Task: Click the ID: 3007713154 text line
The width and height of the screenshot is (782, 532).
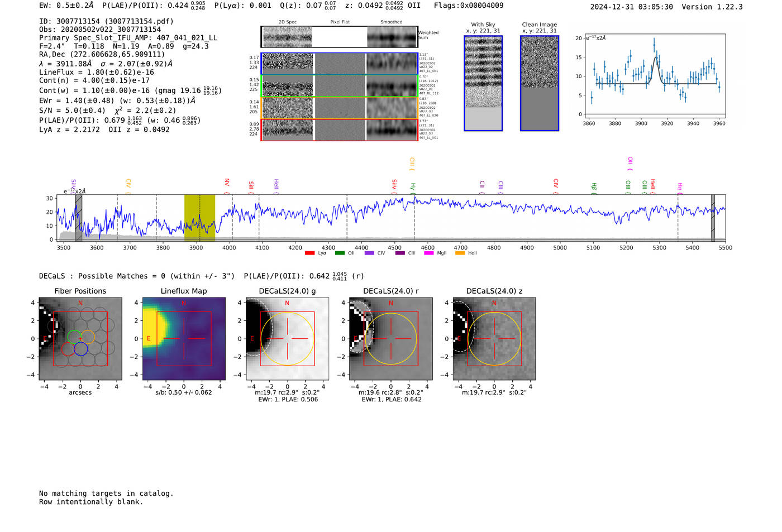Action: click(106, 21)
